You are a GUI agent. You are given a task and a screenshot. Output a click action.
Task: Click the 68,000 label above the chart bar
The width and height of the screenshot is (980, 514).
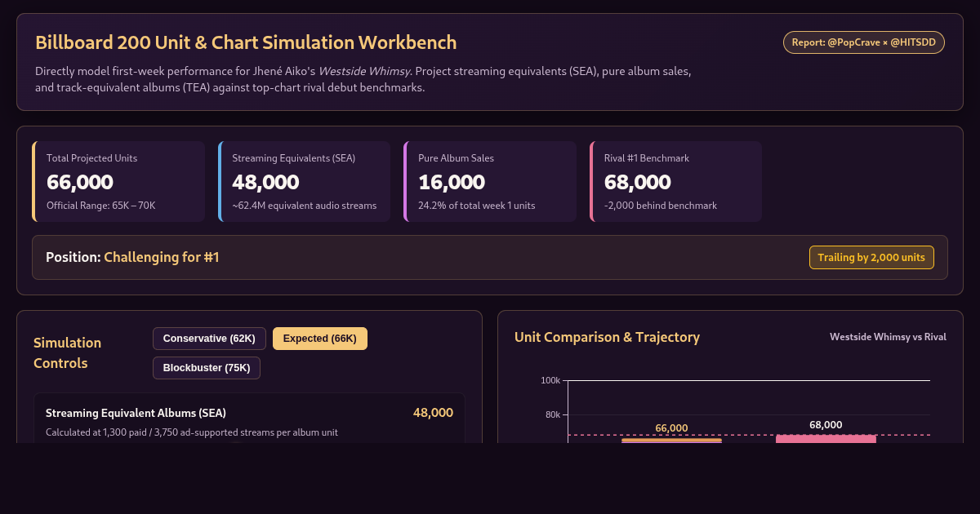[826, 425]
